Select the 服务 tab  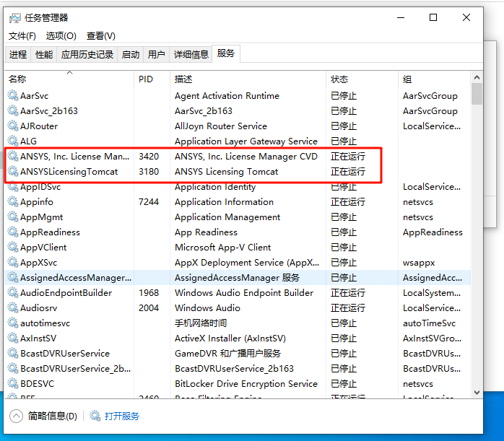225,53
